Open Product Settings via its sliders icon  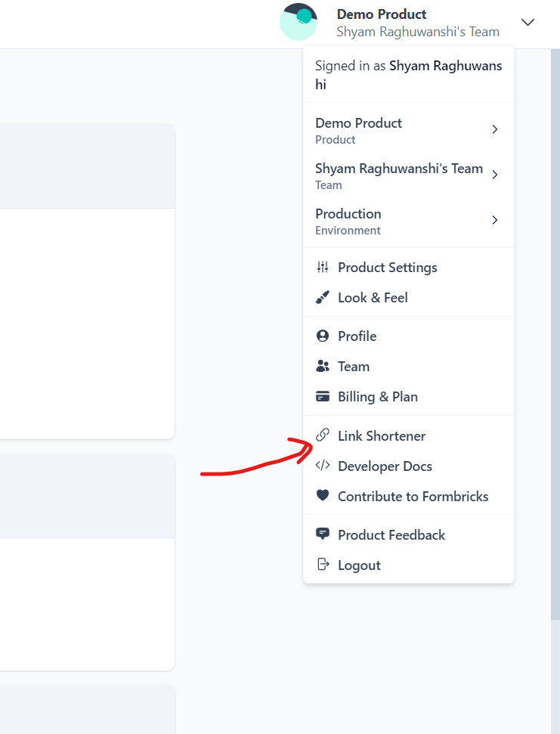point(323,267)
